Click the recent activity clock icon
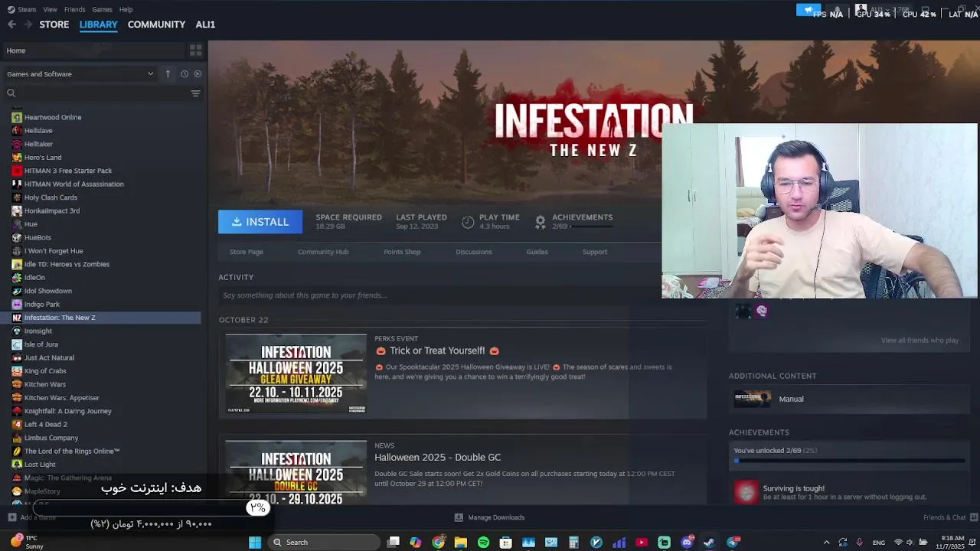This screenshot has height=551, width=980. point(185,74)
